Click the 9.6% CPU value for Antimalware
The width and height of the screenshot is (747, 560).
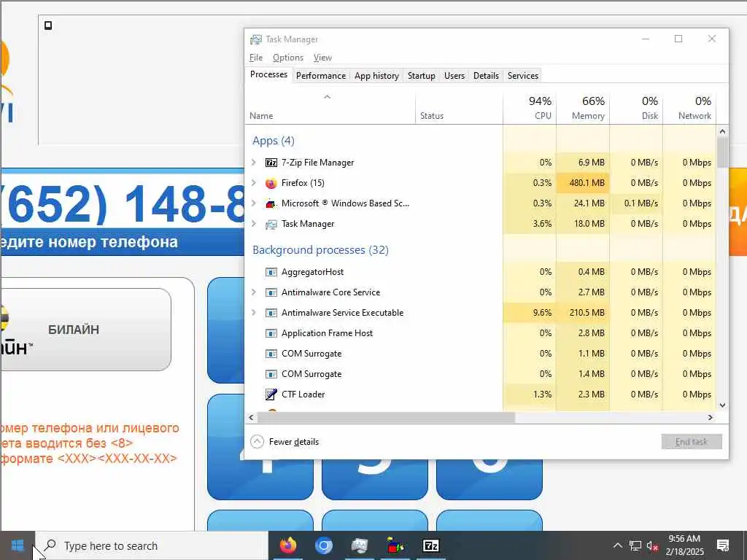pyautogui.click(x=530, y=314)
